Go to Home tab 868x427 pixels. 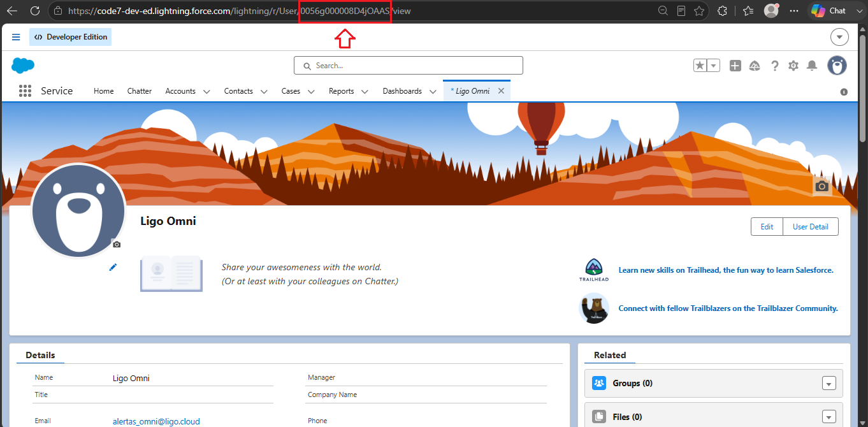click(103, 91)
